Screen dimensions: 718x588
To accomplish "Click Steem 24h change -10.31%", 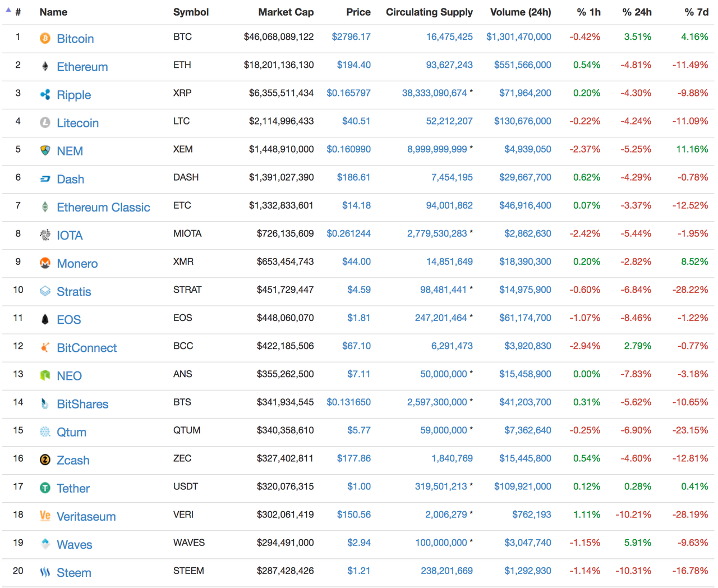I will click(633, 570).
